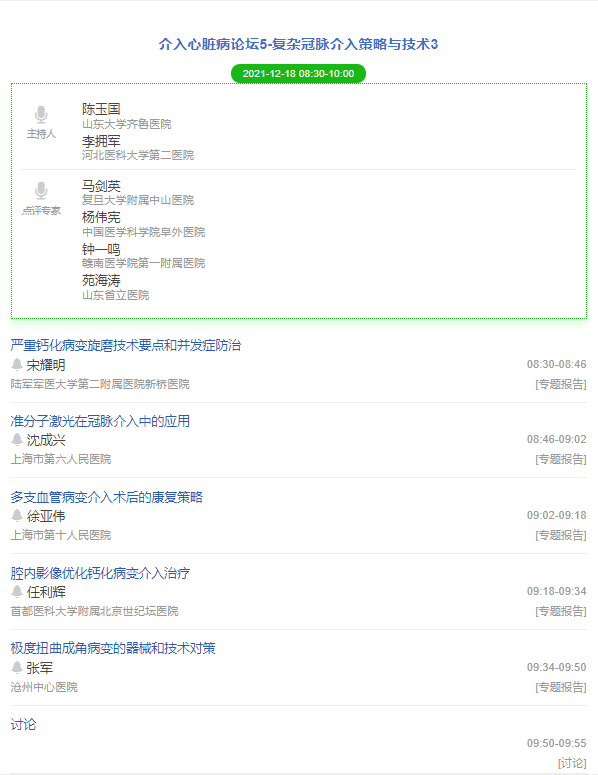Select commentator name 马剑英
Image resolution: width=598 pixels, height=775 pixels.
[101, 186]
